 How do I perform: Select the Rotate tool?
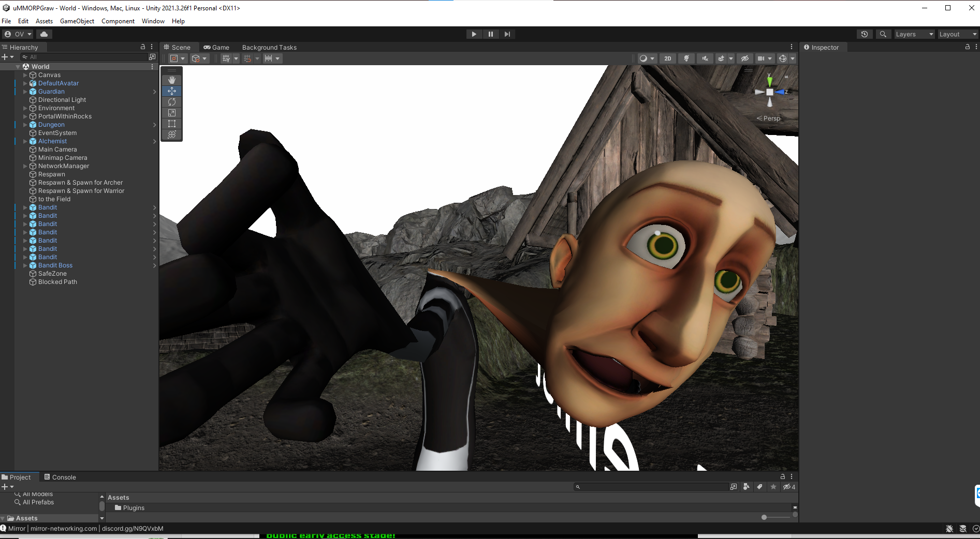pos(172,102)
